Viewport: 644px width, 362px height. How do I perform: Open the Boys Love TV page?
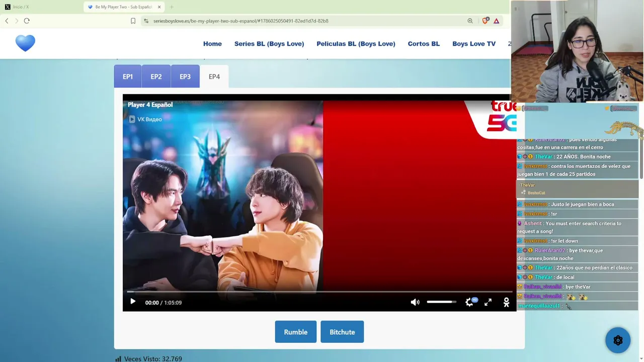click(474, 44)
